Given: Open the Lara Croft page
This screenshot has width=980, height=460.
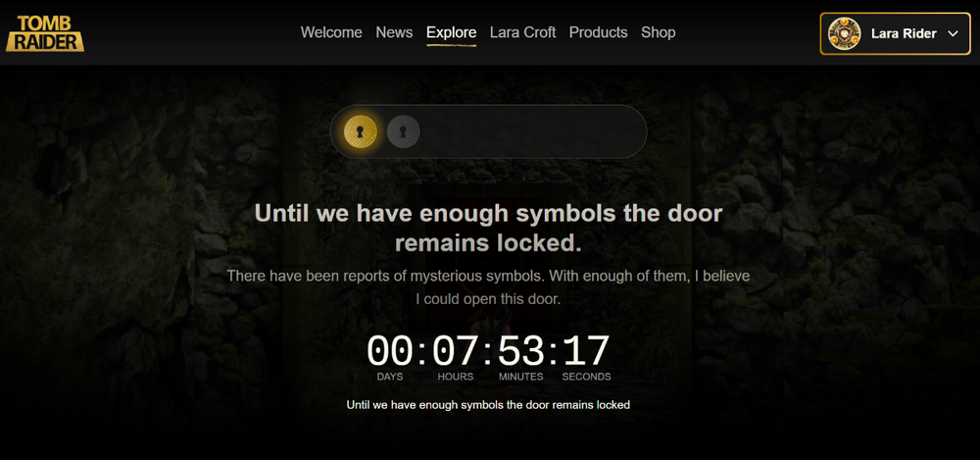Looking at the screenshot, I should click(522, 32).
